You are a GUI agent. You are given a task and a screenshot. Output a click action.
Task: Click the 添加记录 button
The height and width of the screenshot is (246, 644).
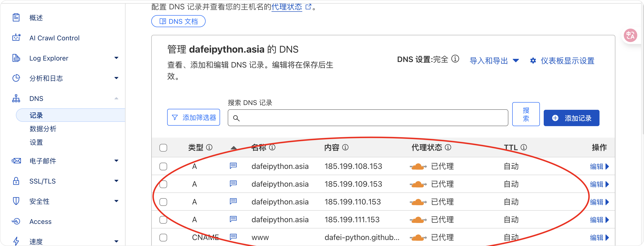[x=571, y=118]
